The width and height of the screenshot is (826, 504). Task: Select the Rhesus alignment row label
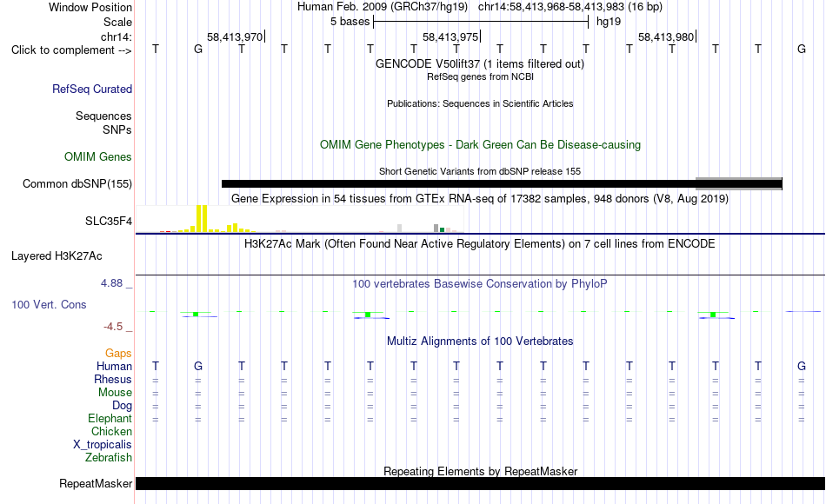pyautogui.click(x=113, y=380)
